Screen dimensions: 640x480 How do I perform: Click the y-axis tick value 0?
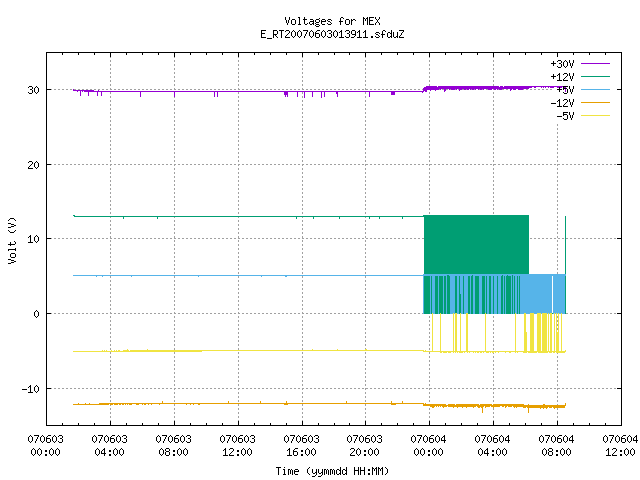[37, 314]
